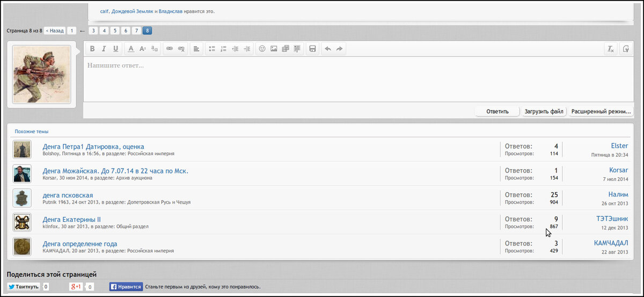Open text color picker

131,49
